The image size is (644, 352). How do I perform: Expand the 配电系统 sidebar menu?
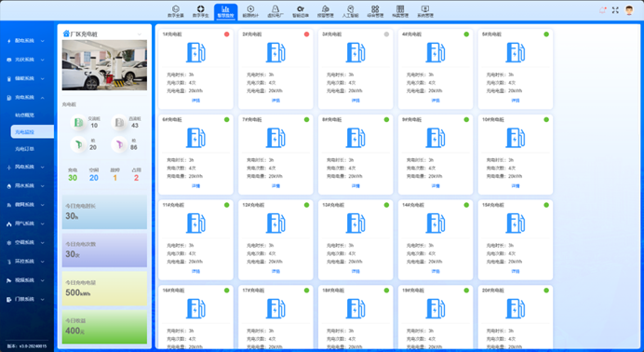27,41
